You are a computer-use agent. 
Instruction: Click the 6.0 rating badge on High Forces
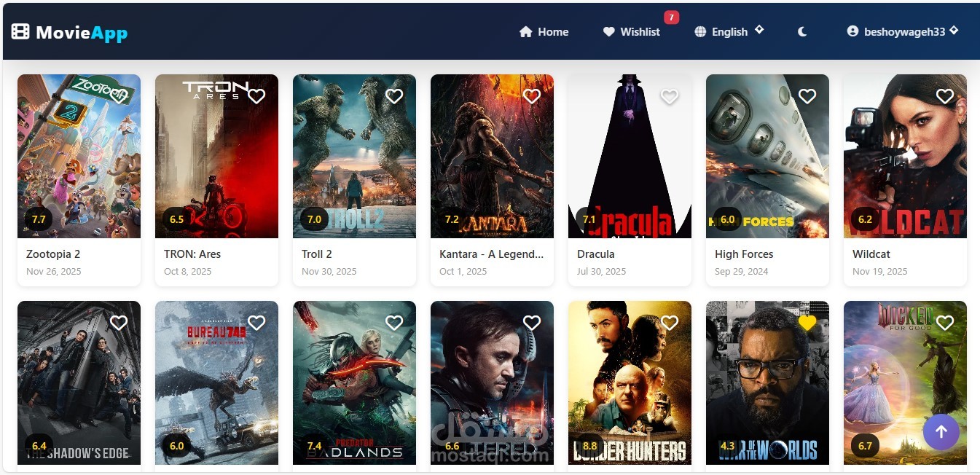[x=727, y=219]
